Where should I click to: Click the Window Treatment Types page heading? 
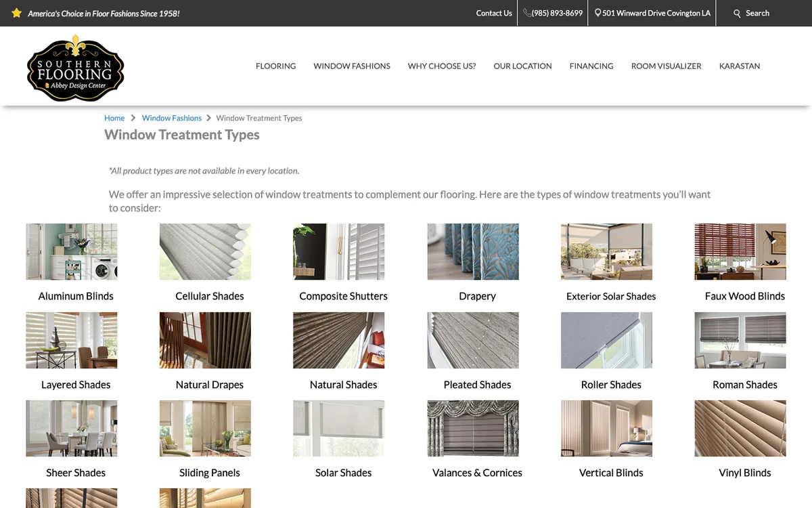click(182, 135)
